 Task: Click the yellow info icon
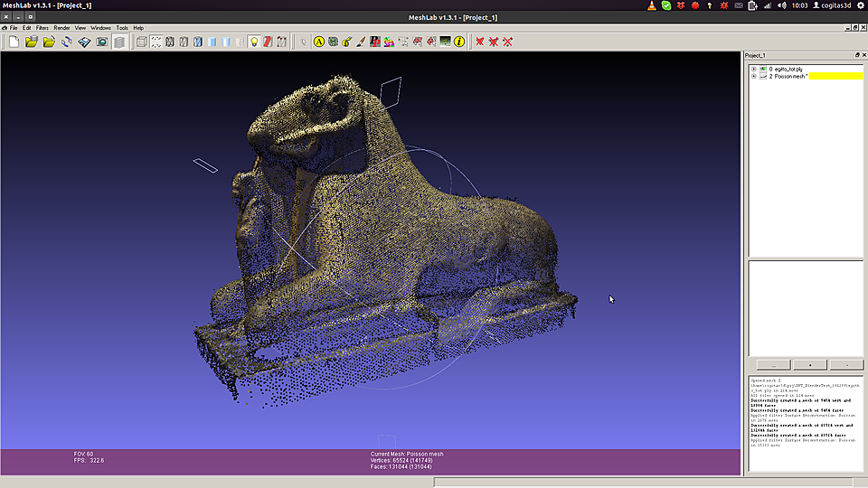pos(459,42)
